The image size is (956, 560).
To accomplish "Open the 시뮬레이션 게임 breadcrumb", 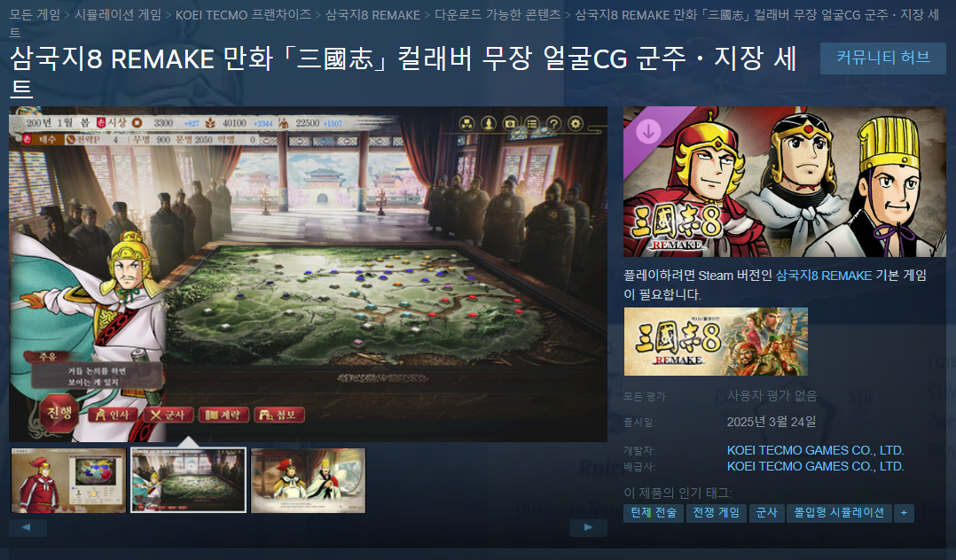I will click(118, 15).
